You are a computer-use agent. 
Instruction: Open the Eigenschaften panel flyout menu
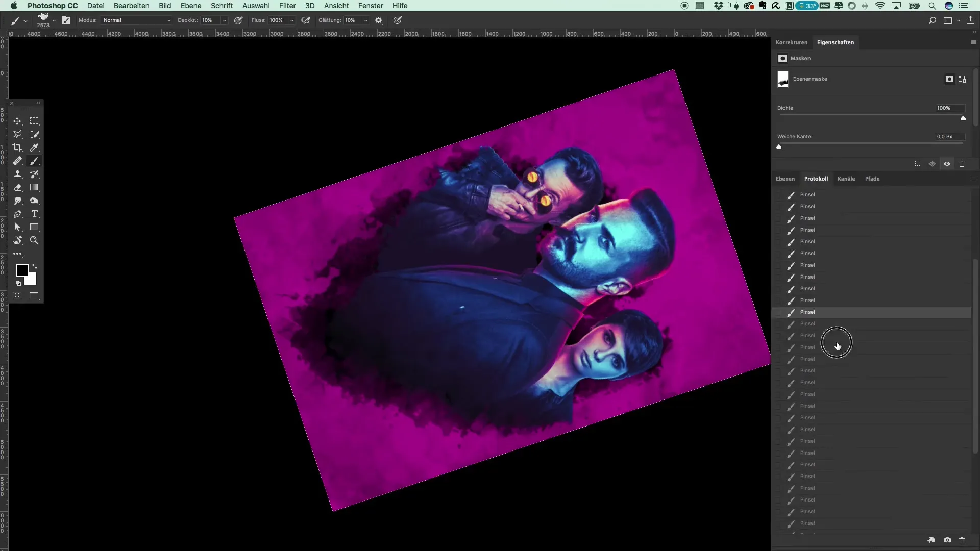973,42
